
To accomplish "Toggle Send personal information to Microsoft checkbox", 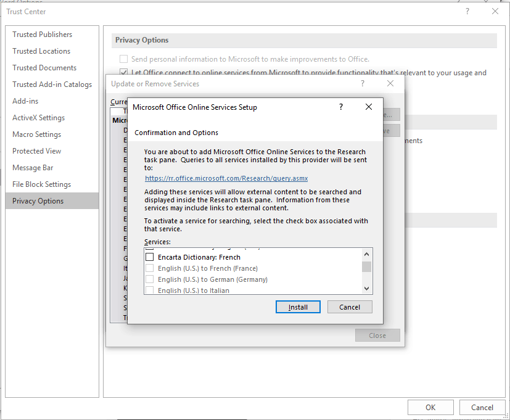I will click(x=123, y=59).
